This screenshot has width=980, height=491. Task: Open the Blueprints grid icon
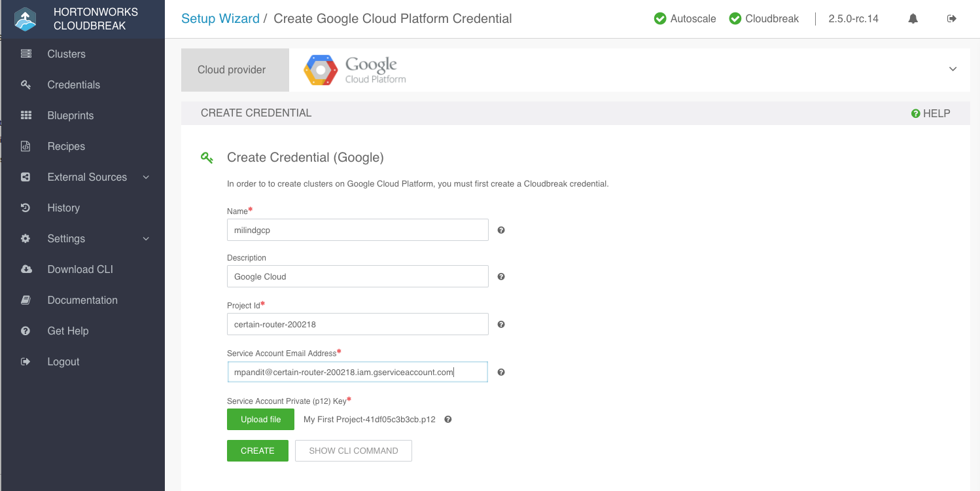[26, 115]
